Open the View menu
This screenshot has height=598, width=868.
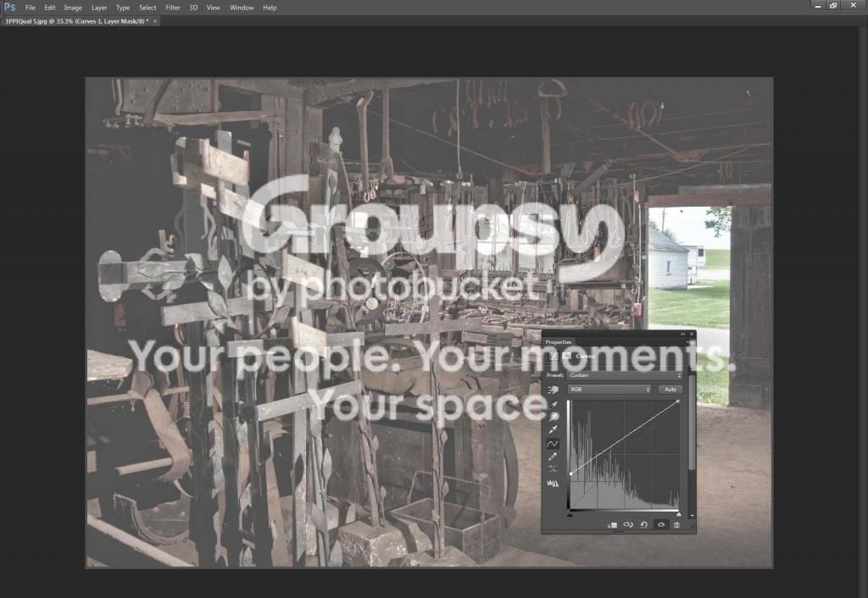[213, 8]
